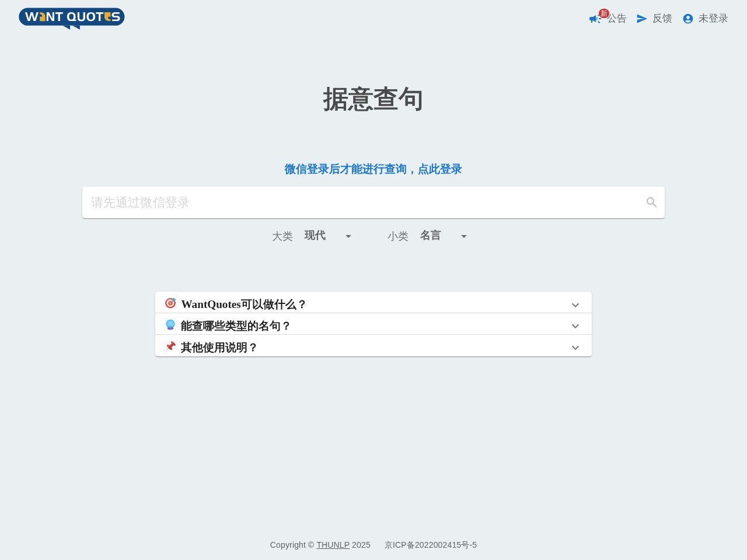The width and height of the screenshot is (747, 560).
Task: Expand the WantQuotes可以做什么 panel chevron
Action: (x=575, y=305)
